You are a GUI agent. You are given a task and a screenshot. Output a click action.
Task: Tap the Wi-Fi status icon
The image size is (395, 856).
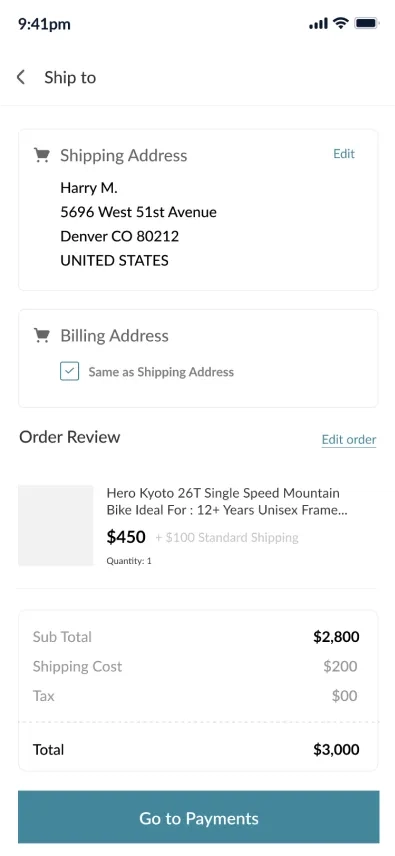(341, 23)
